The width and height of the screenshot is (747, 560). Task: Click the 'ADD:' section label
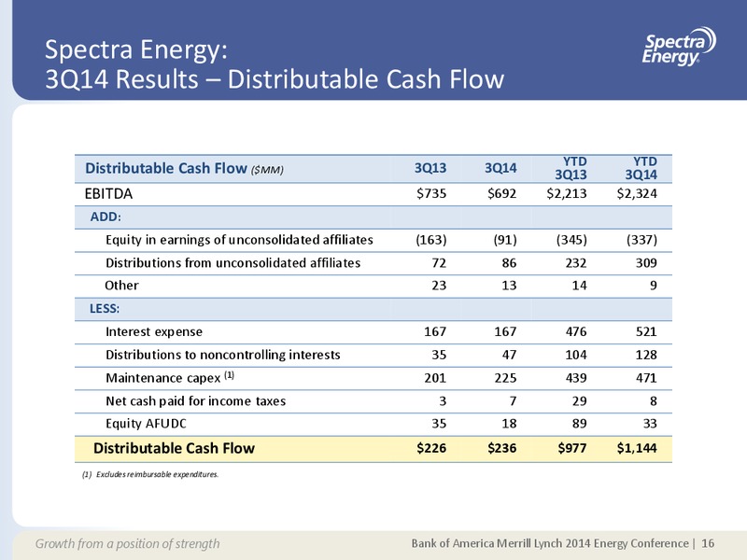point(106,217)
